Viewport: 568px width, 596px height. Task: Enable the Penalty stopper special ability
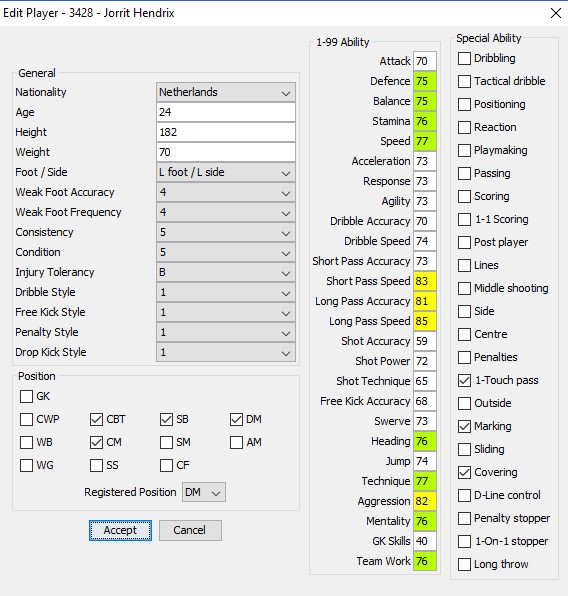(464, 518)
